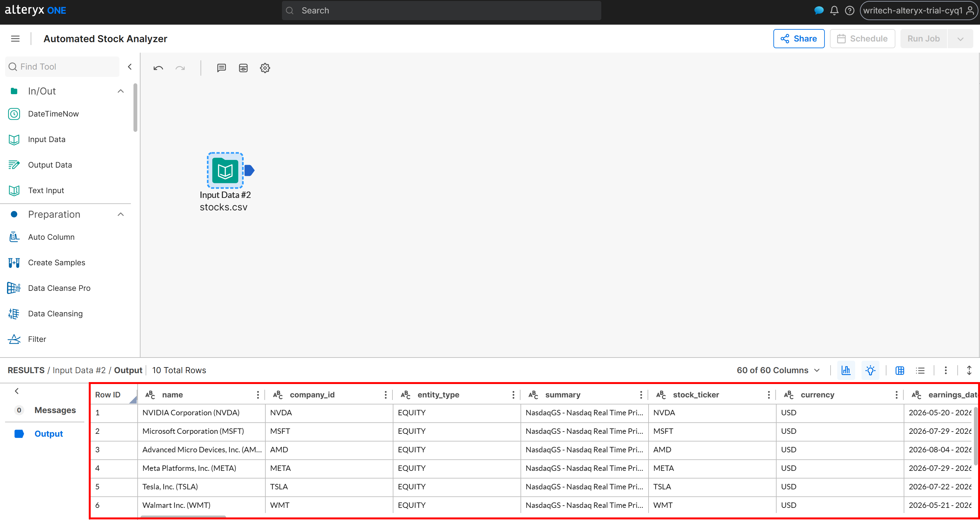Add a comment using the annotation icon
This screenshot has height=520, width=980.
click(221, 68)
